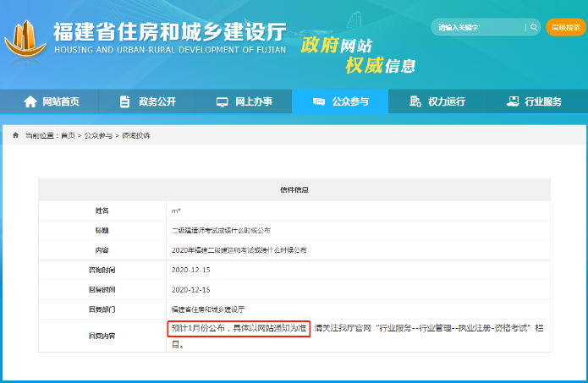The height and width of the screenshot is (383, 588).
Task: Click the Fujian housing department logo
Action: 25,40
